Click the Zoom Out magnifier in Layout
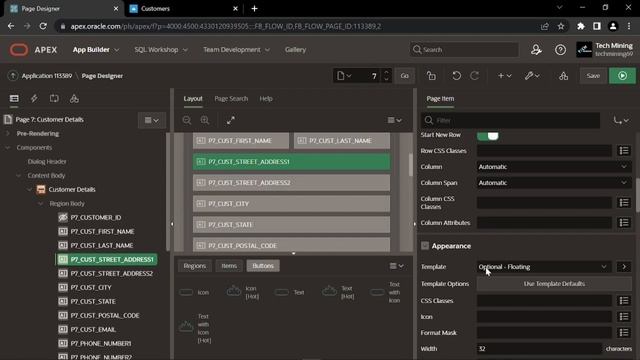Viewport: 640px width, 360px height. coord(187,120)
